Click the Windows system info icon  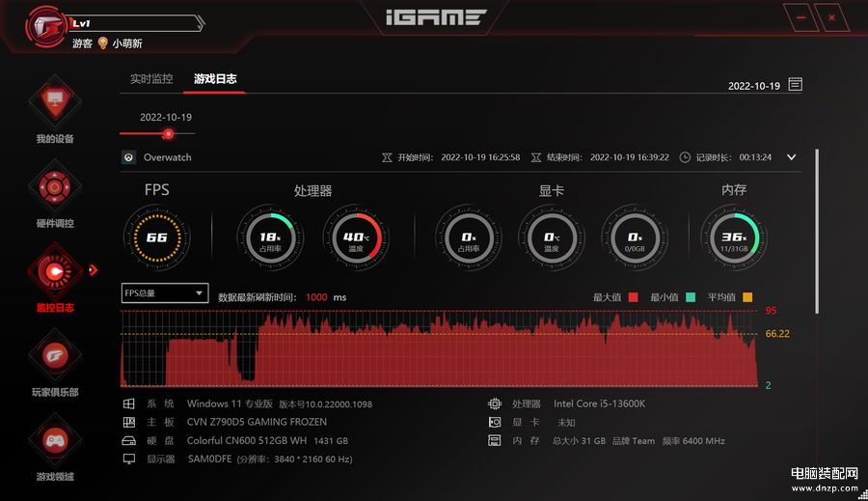click(128, 404)
